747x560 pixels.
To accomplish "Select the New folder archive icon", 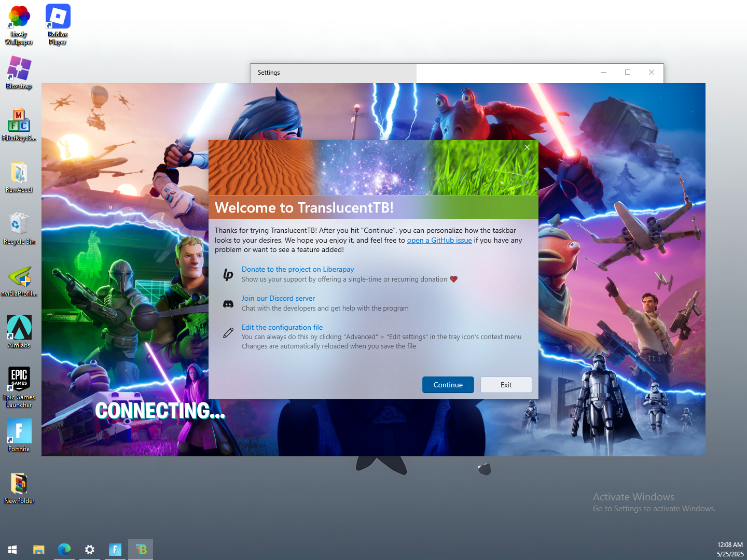I will pos(19,487).
